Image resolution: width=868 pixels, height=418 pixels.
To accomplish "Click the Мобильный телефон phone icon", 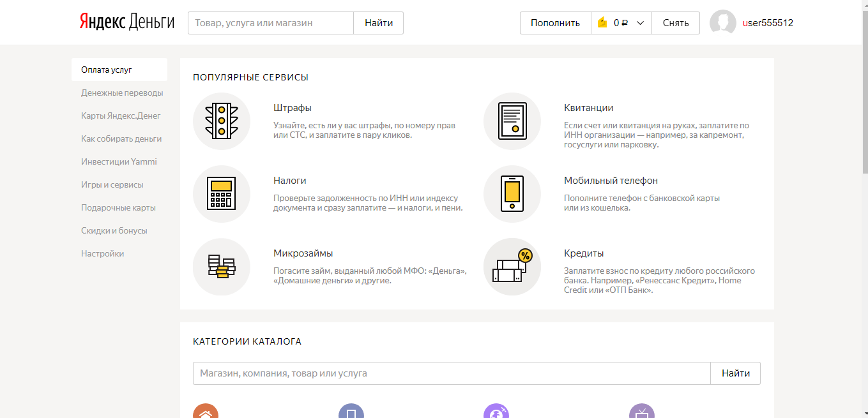I will [x=512, y=194].
